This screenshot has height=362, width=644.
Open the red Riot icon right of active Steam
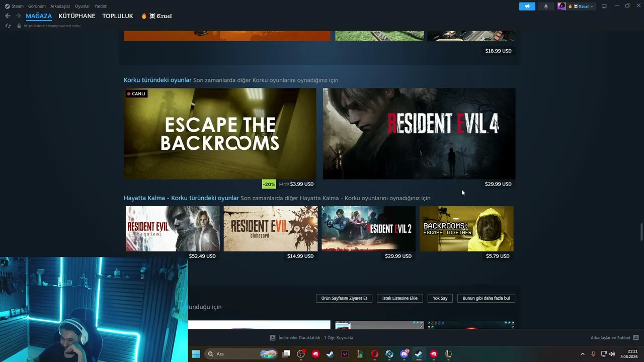tap(434, 354)
